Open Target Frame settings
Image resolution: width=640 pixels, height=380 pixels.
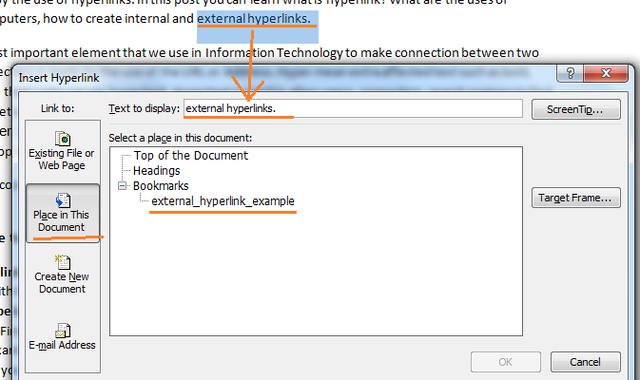(576, 198)
